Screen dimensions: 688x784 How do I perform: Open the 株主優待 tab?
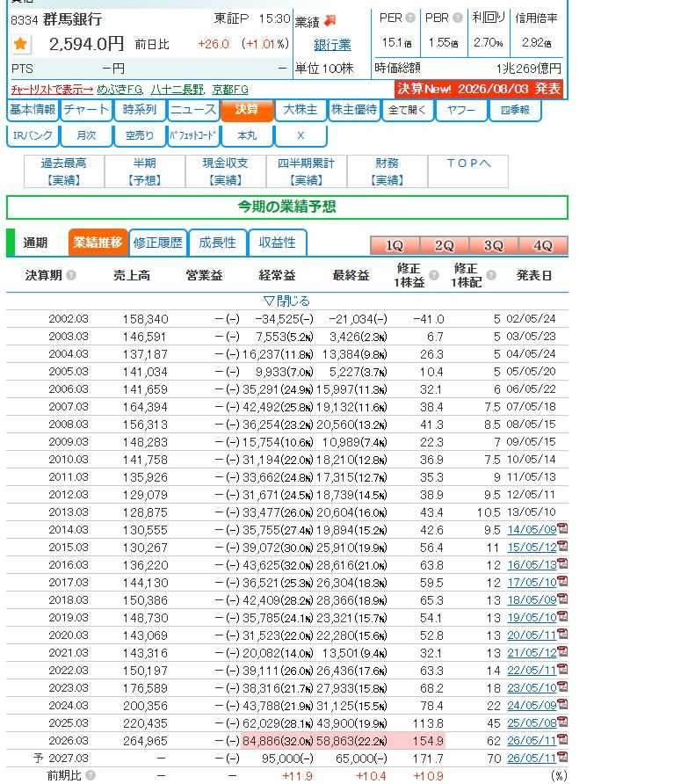(354, 110)
